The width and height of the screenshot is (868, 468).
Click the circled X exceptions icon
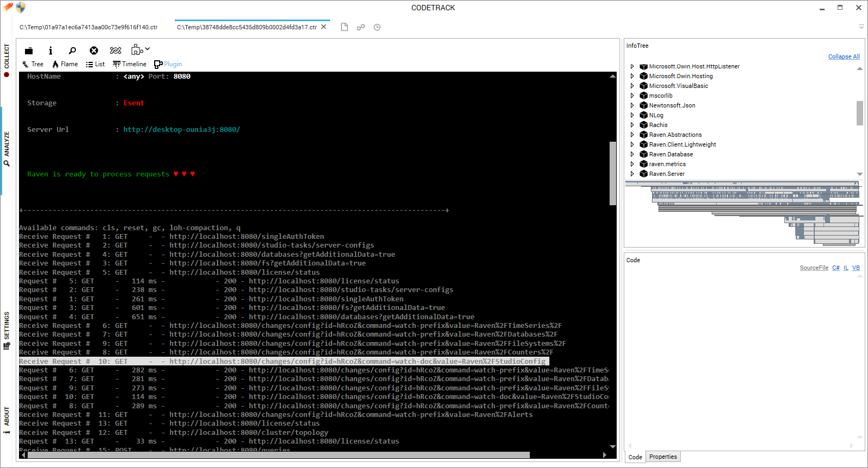point(94,50)
